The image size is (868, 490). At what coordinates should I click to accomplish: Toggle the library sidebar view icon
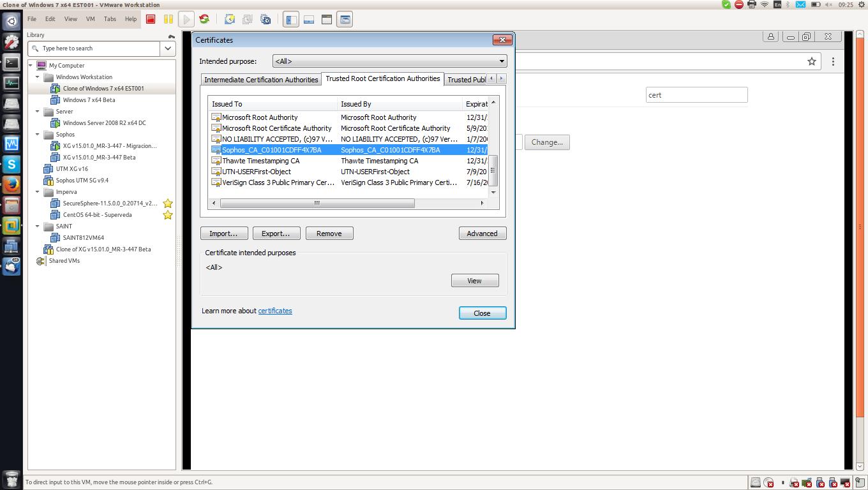291,19
